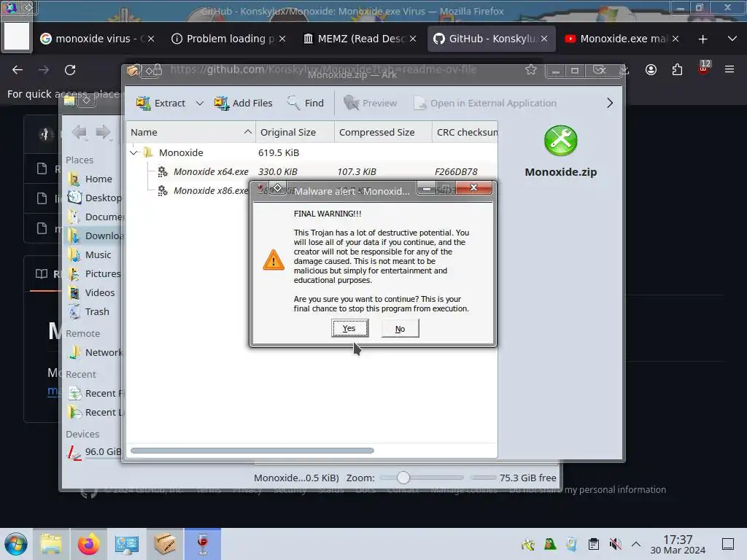The height and width of the screenshot is (560, 747).
Task: Click the Zoom slider handle in the file manager
Action: pos(403,477)
